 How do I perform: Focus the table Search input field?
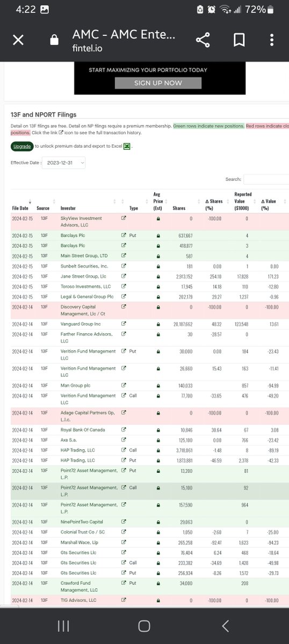(x=266, y=179)
